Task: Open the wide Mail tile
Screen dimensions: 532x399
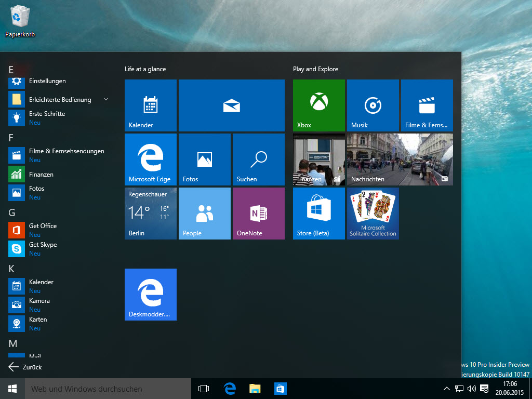Action: [231, 105]
